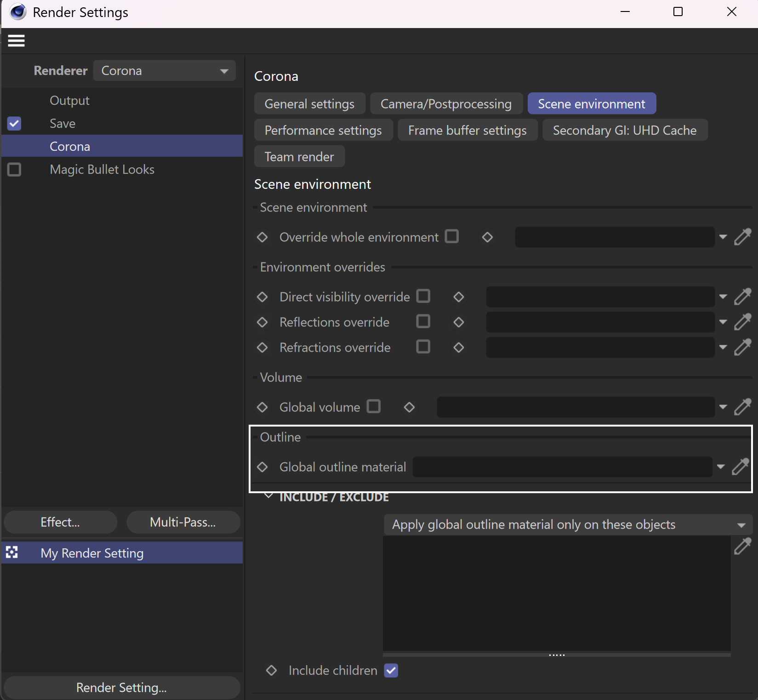Enable Direct visibility override checkbox

423,296
